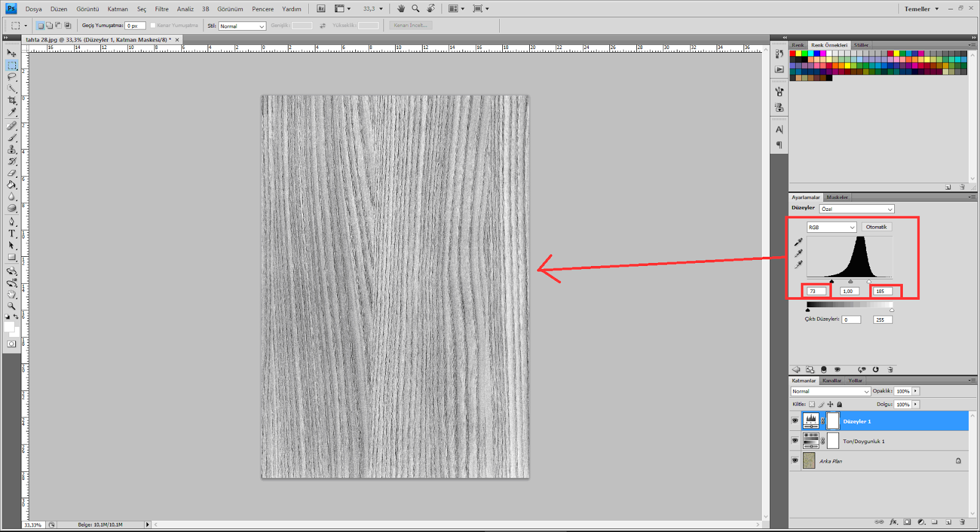980x532 pixels.
Task: Select the Crop tool
Action: click(12, 101)
